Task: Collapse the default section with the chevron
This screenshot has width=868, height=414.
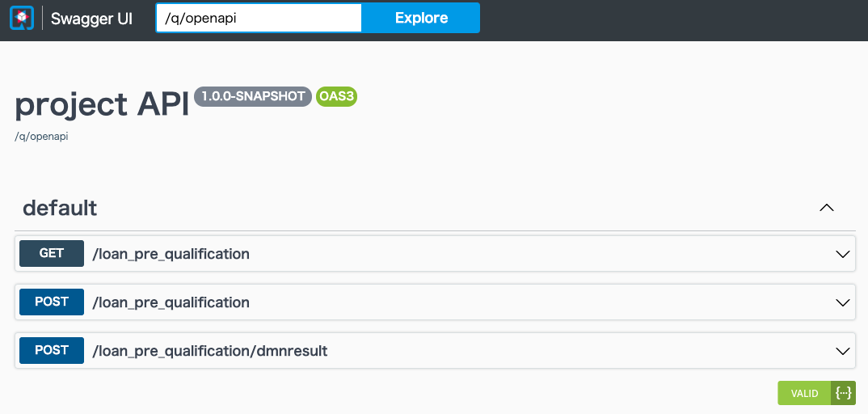Action: (827, 208)
